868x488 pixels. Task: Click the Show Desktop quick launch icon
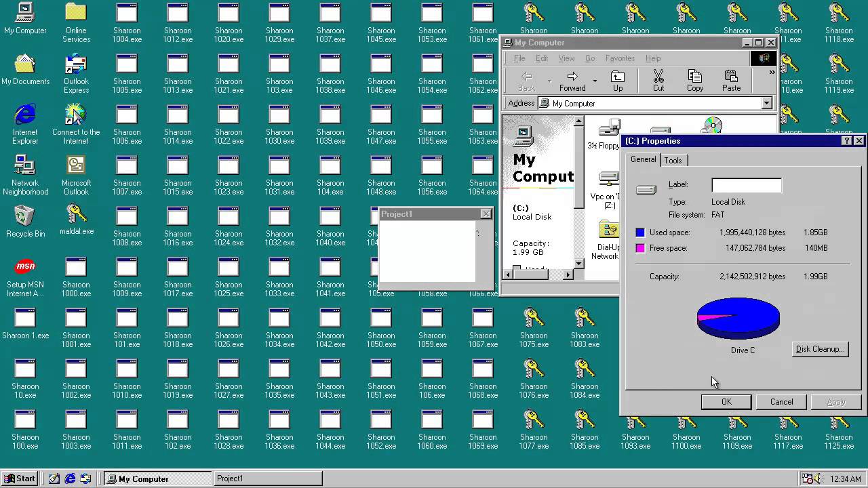click(x=54, y=479)
